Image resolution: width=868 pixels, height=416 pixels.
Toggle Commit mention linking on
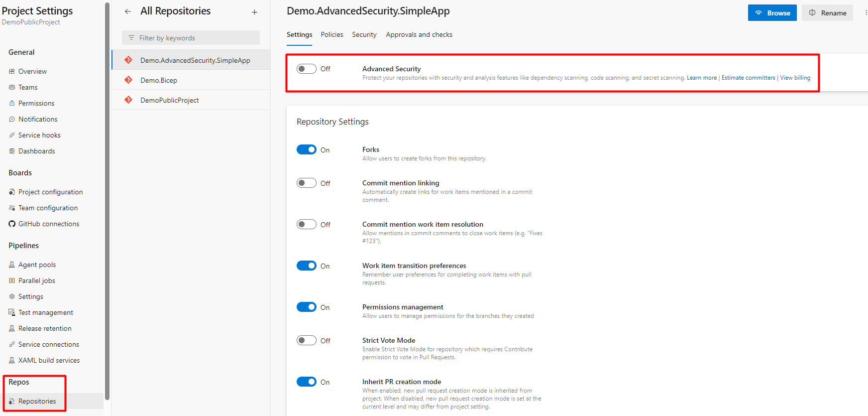click(307, 183)
